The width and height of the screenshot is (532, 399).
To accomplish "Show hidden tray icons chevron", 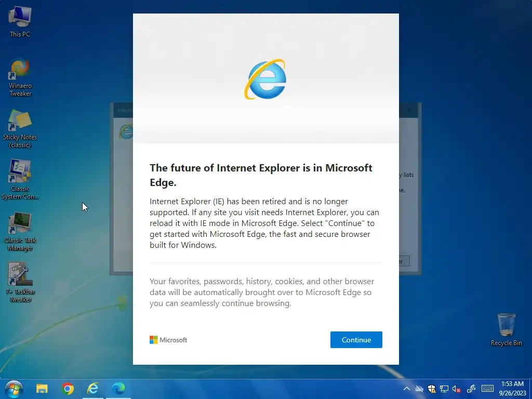I will coord(406,389).
